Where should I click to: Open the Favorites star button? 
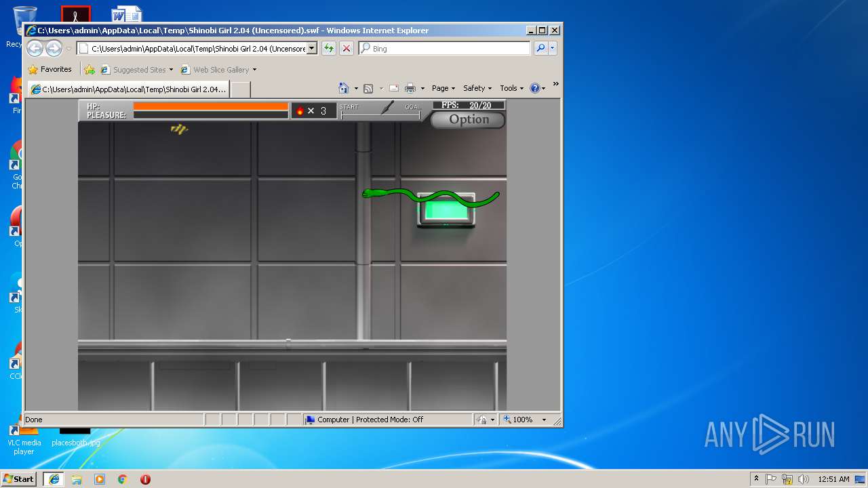pos(50,69)
